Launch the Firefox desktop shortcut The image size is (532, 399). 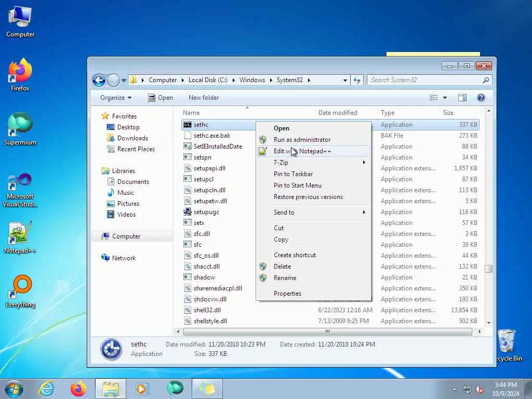[x=20, y=75]
